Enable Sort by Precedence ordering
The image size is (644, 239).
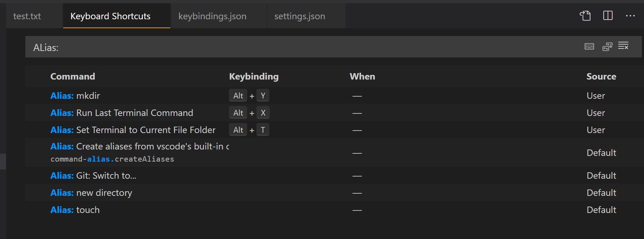click(607, 47)
